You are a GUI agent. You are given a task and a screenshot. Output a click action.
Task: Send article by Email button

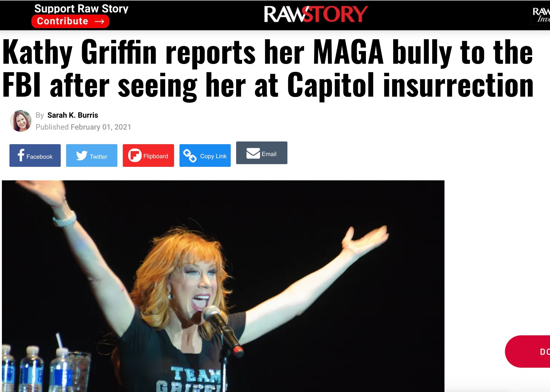262,153
